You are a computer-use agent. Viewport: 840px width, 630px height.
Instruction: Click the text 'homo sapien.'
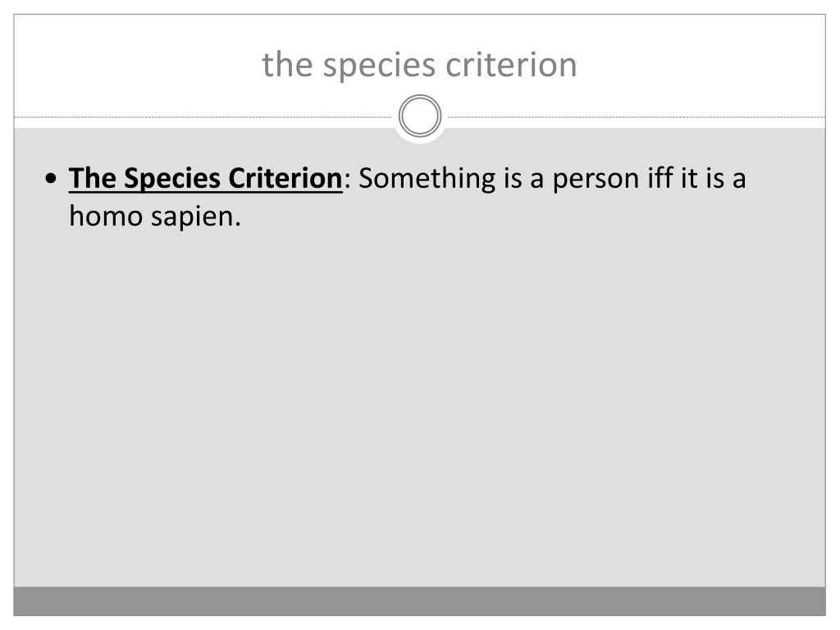point(155,217)
